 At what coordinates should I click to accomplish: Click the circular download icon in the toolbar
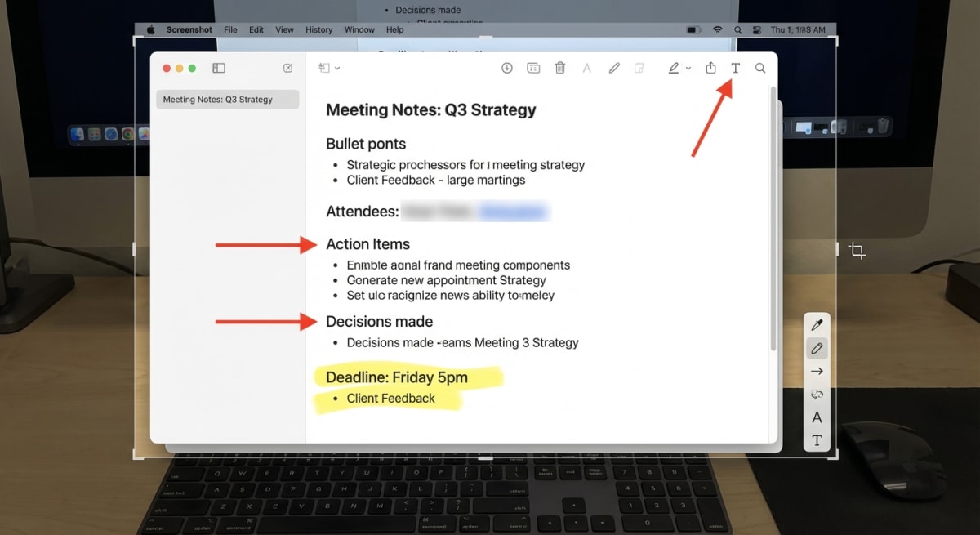pyautogui.click(x=507, y=68)
